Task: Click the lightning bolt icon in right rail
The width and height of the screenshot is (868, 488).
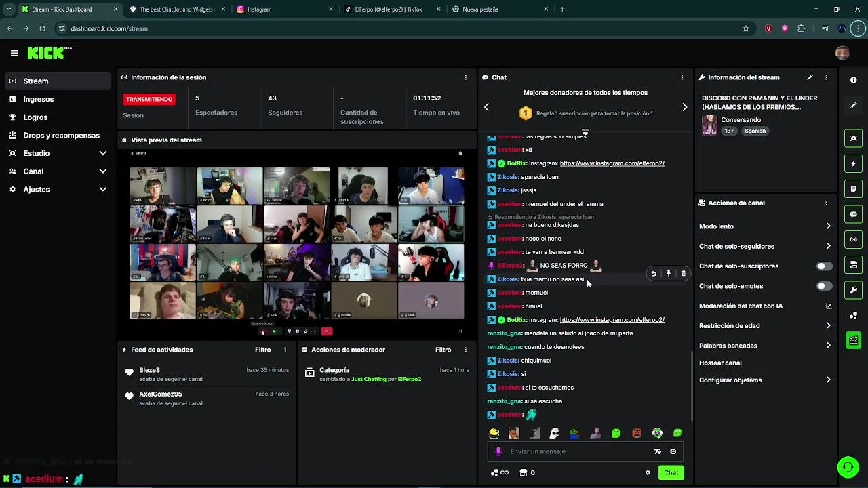Action: [853, 163]
